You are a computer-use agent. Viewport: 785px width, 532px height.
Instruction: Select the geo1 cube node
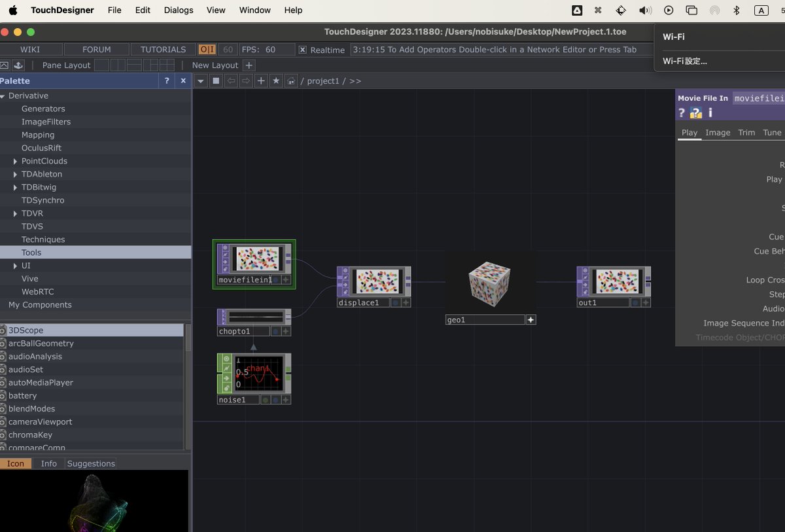(490, 283)
